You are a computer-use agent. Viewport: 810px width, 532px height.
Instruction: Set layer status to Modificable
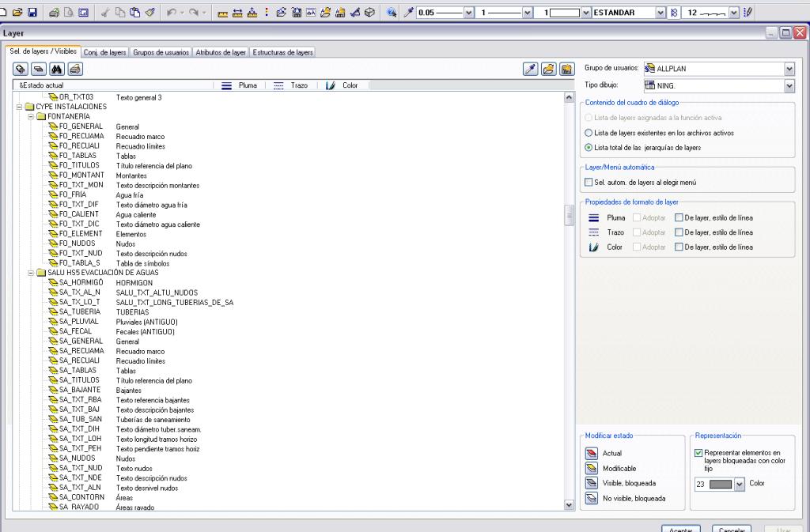coord(592,468)
